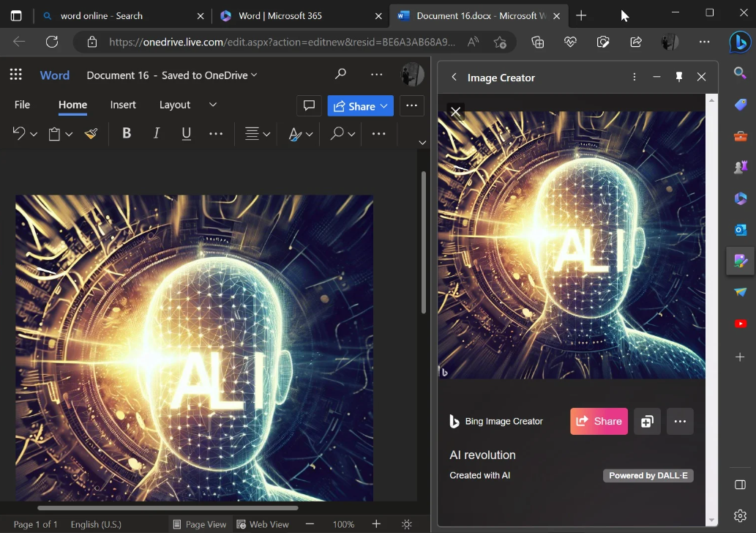Open Outlook from the Edge sidebar

pos(740,230)
